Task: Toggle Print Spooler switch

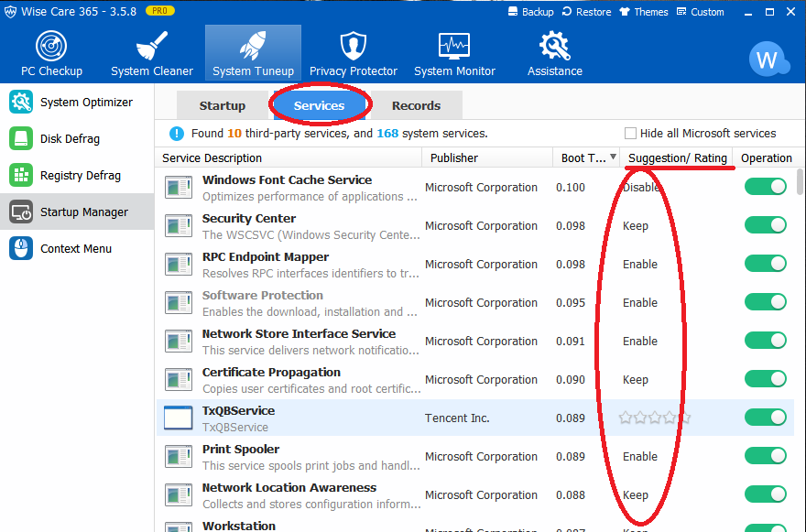Action: pos(766,456)
